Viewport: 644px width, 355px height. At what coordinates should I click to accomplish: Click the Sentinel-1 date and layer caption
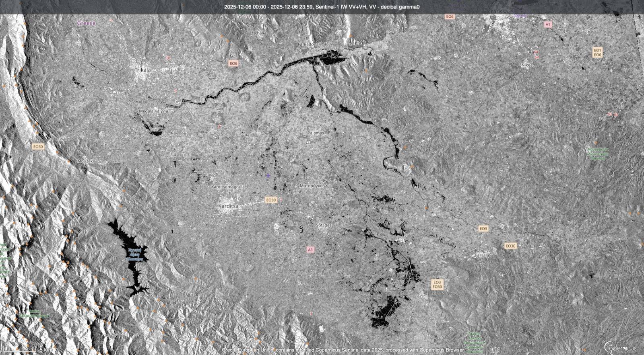point(322,7)
